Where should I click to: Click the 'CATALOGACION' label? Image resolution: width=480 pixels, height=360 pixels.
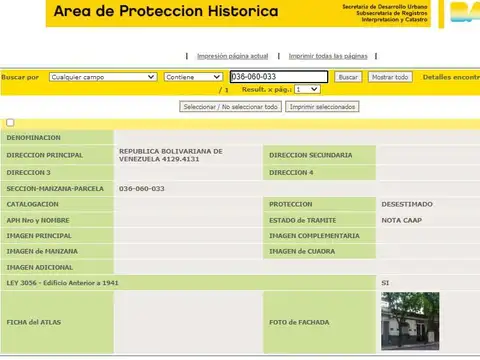tap(32, 204)
